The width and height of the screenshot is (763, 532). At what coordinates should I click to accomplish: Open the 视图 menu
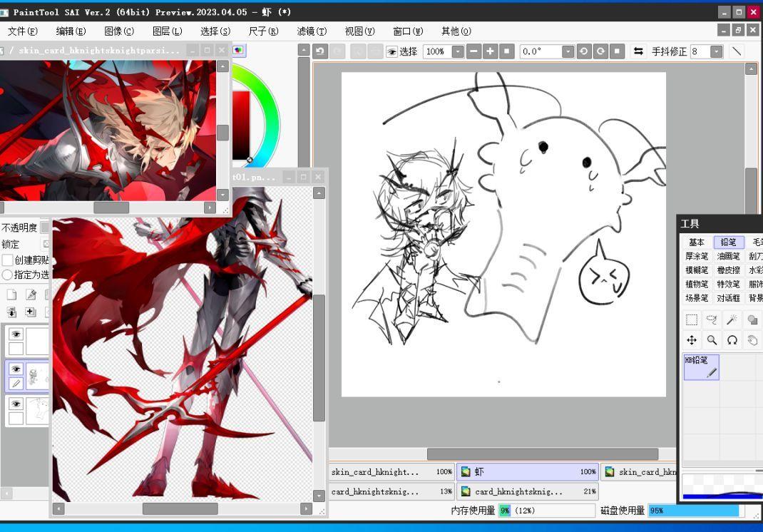(359, 31)
